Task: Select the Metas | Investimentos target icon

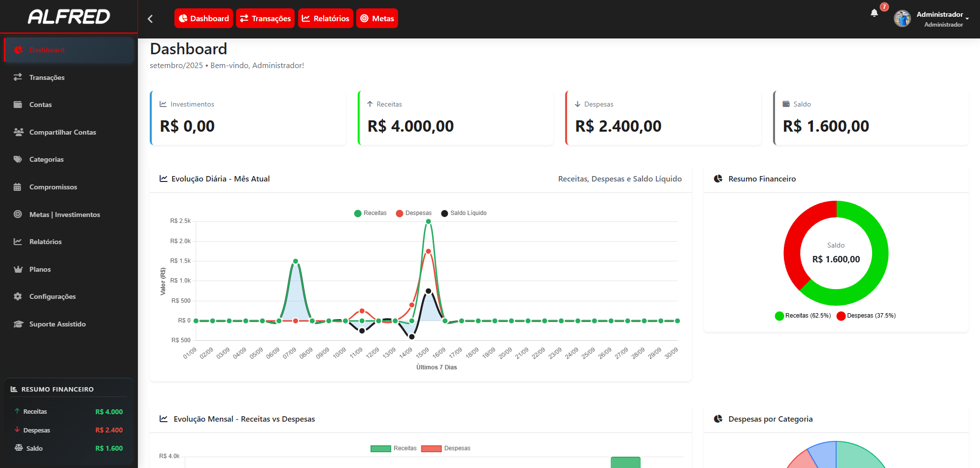Action: tap(18, 215)
